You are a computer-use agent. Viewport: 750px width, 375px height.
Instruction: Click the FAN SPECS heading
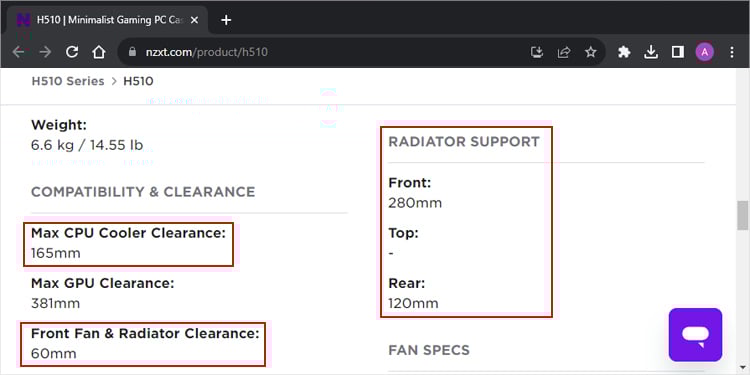click(x=429, y=350)
